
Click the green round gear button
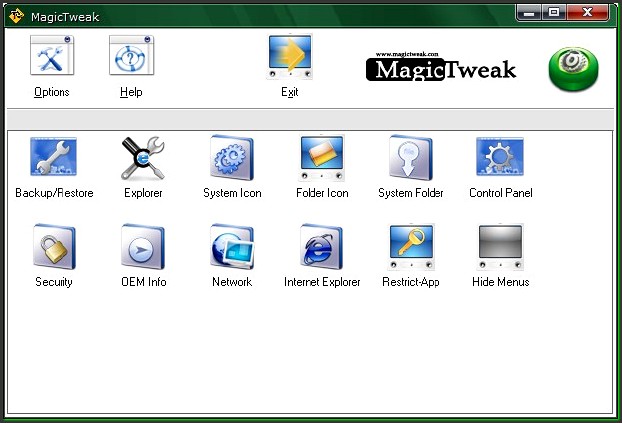click(573, 69)
